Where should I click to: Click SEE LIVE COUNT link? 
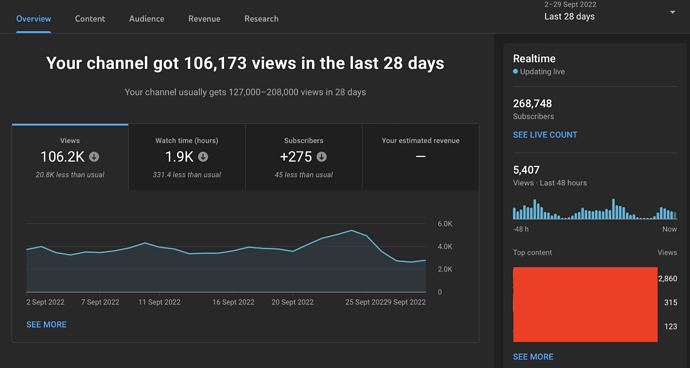point(545,135)
